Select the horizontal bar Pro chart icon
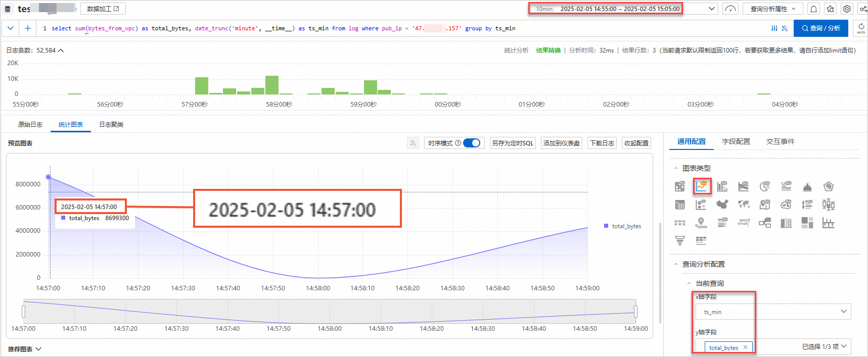This screenshot has width=868, height=357. [722, 223]
